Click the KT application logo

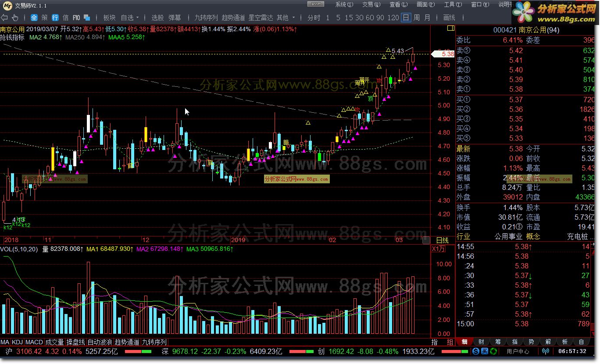pos(7,5)
